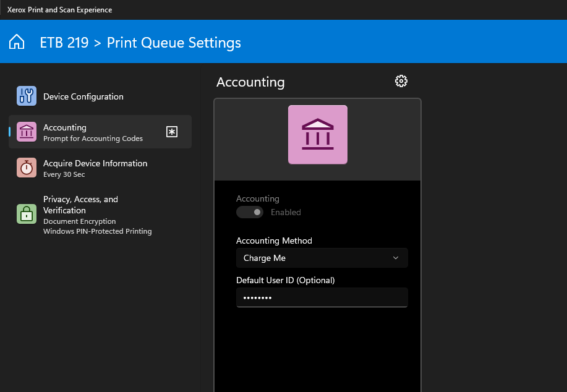Image resolution: width=567 pixels, height=392 pixels.
Task: Open Accounting settings gear icon
Action: 401,81
